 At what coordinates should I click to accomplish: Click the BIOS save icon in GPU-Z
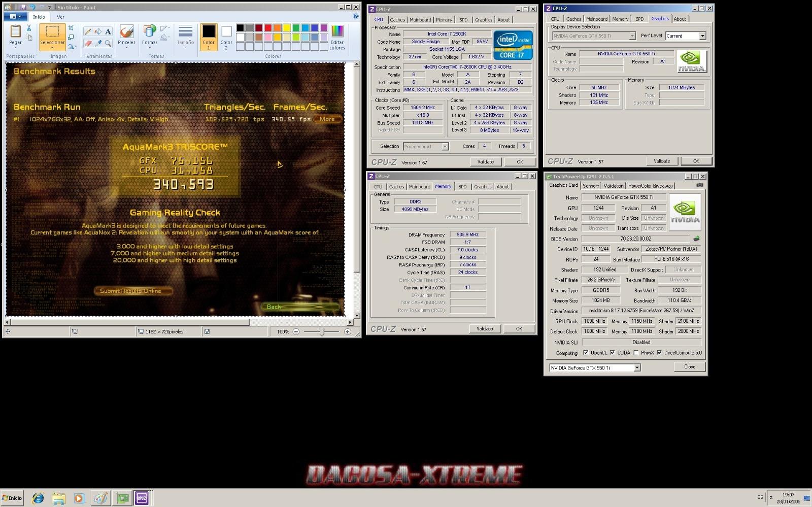point(697,239)
